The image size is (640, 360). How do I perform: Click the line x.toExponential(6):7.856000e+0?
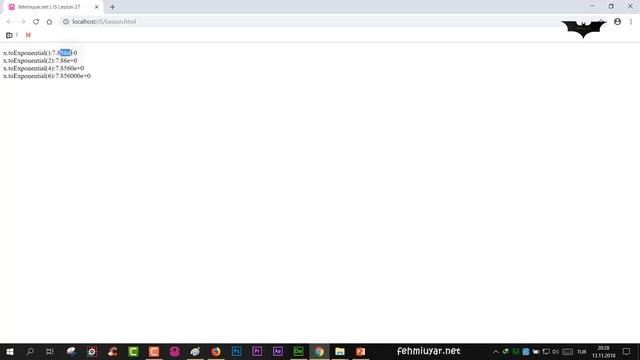[x=47, y=76]
